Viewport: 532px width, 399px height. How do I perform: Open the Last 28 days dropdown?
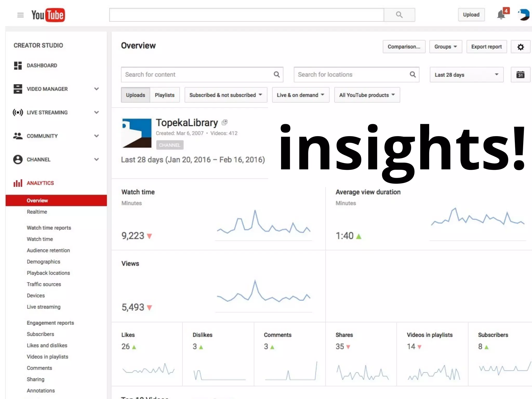pos(467,75)
